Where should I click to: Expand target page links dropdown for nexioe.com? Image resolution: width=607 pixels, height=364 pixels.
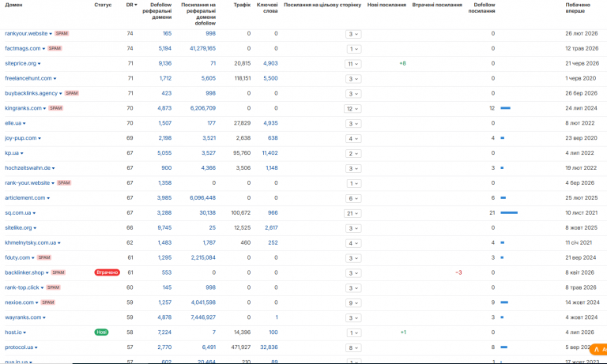coord(353,303)
